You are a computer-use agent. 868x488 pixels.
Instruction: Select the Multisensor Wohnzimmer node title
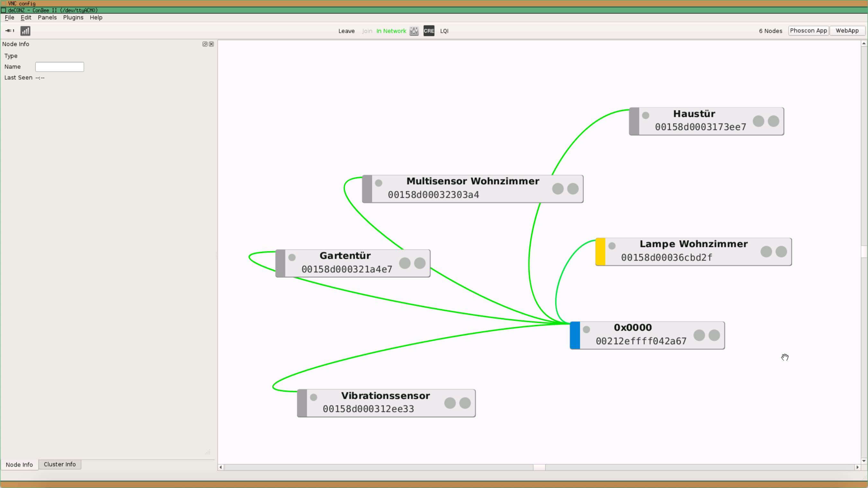coord(473,181)
